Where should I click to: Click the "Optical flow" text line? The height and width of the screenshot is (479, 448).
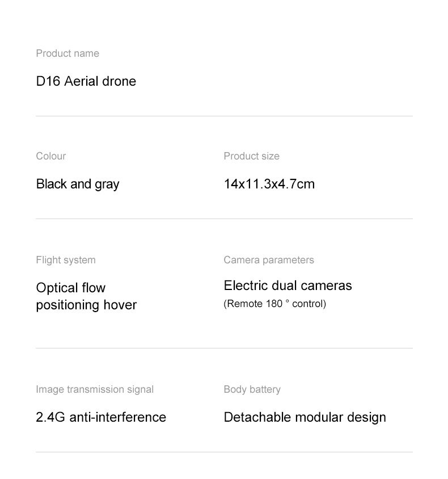(71, 288)
